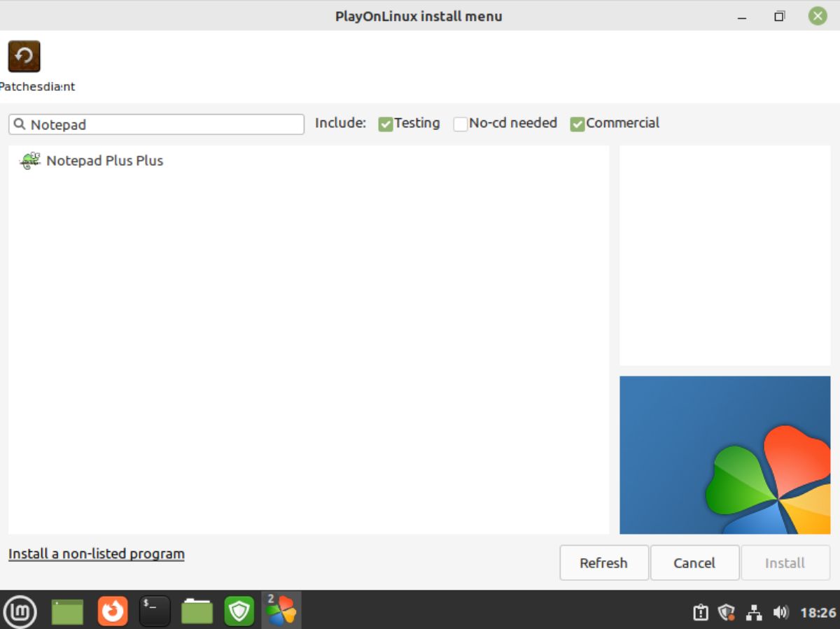840x629 pixels.
Task: Open Firefox from the taskbar
Action: 113,610
